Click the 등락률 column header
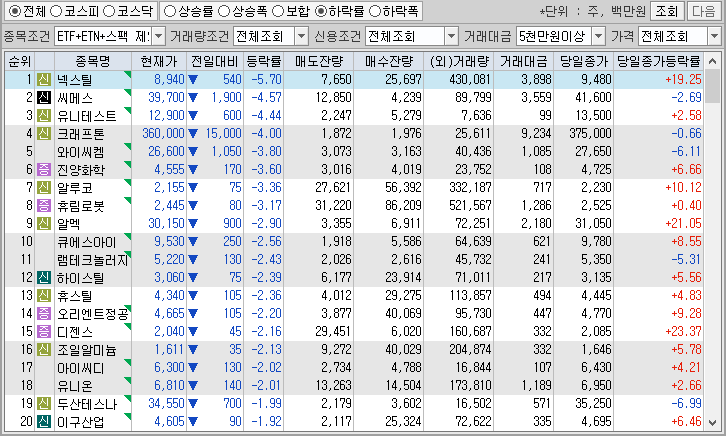This screenshot has width=726, height=436. [x=263, y=61]
